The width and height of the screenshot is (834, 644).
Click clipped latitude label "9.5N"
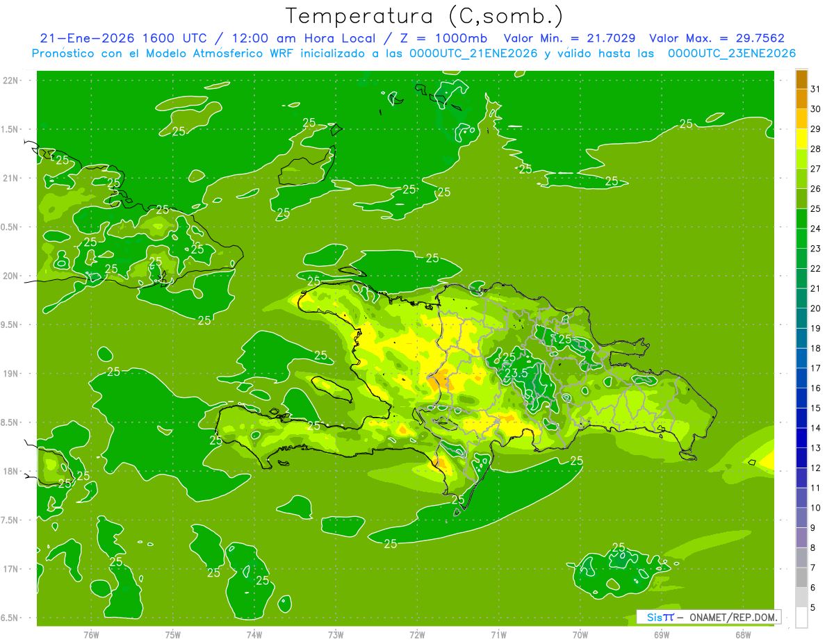click(10, 324)
